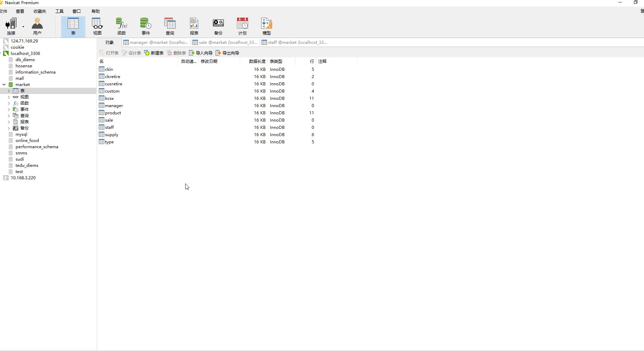Expand the 函数 functions tree node
Image resolution: width=644 pixels, height=351 pixels.
click(9, 103)
